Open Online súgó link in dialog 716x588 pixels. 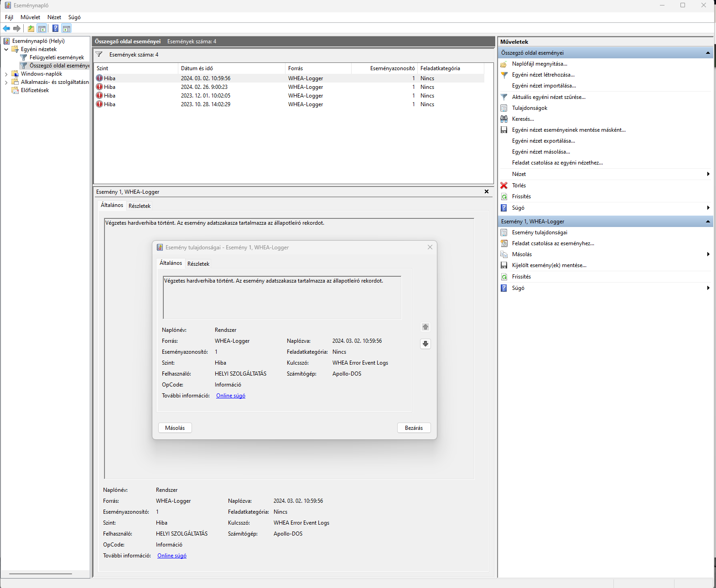coord(231,396)
